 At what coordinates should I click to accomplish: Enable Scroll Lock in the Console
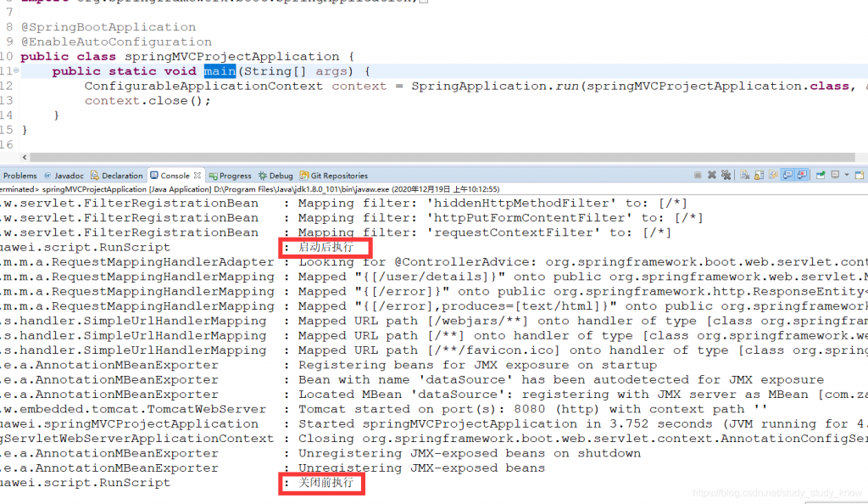point(758,175)
